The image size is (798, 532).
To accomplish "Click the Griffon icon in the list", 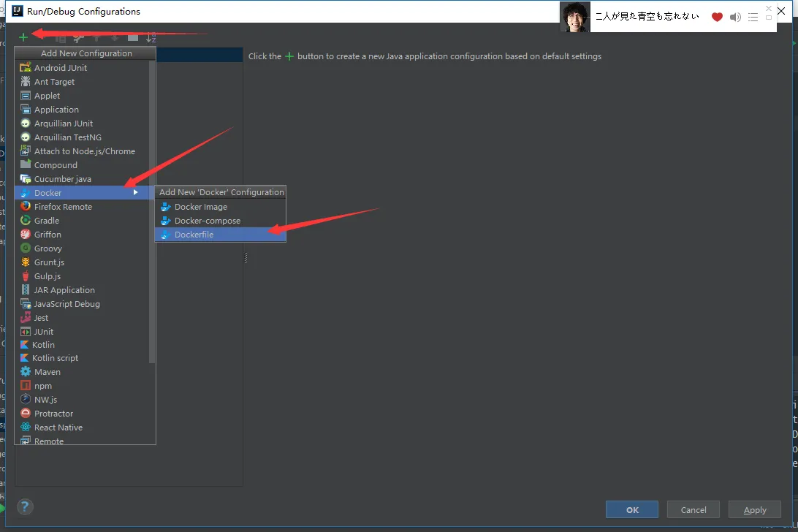I will point(26,234).
